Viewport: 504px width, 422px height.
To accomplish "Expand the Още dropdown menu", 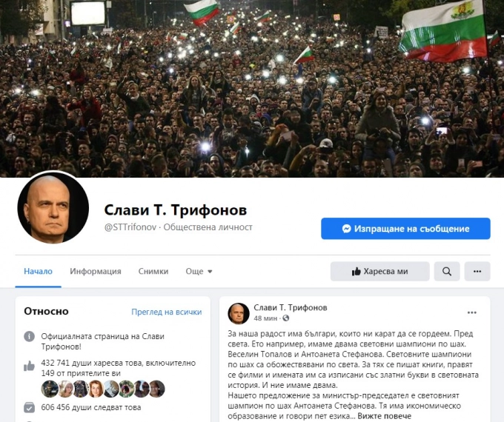I will 199,272.
